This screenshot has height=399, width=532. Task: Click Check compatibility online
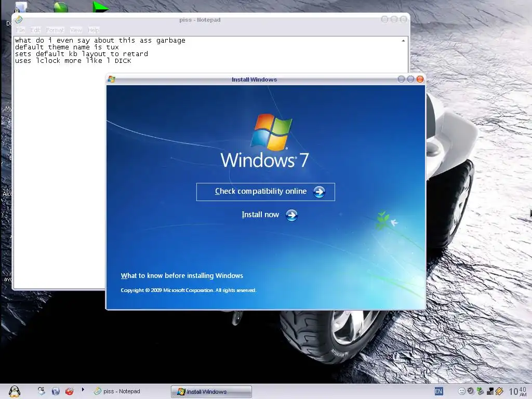(x=265, y=192)
